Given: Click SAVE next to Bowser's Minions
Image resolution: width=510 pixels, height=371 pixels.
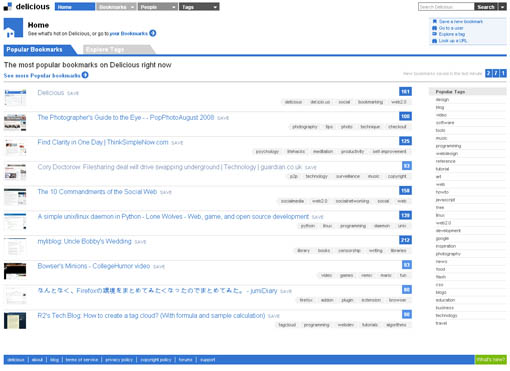Looking at the screenshot, I should 159,267.
